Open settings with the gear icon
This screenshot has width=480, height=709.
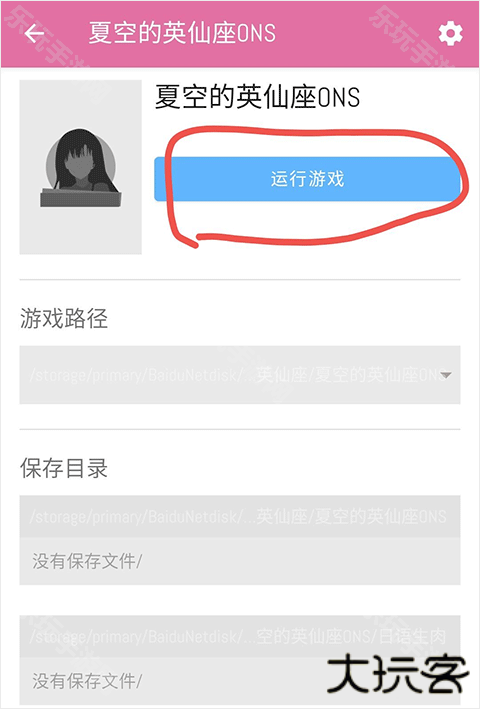(x=450, y=33)
